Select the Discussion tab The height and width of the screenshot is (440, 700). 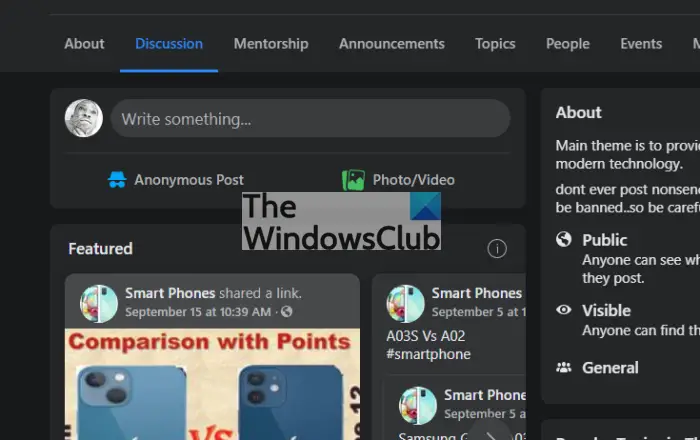[169, 44]
